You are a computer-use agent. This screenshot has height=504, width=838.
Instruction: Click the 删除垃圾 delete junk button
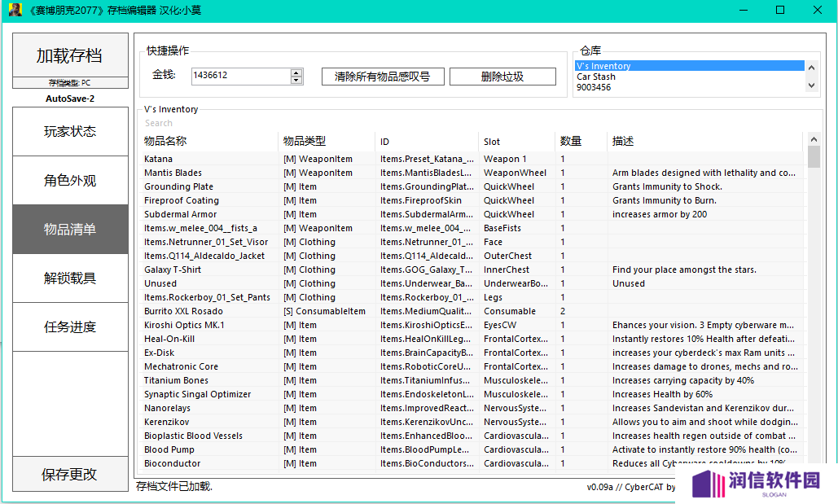502,77
